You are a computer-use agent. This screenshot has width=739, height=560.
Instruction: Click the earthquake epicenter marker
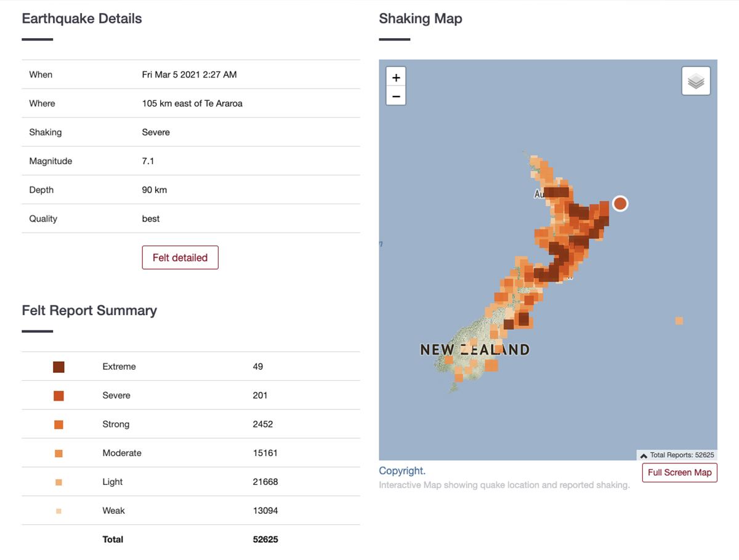[620, 203]
